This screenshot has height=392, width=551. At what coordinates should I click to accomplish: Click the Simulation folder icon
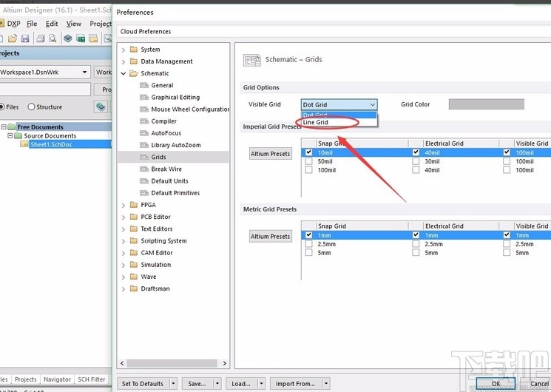pos(134,264)
